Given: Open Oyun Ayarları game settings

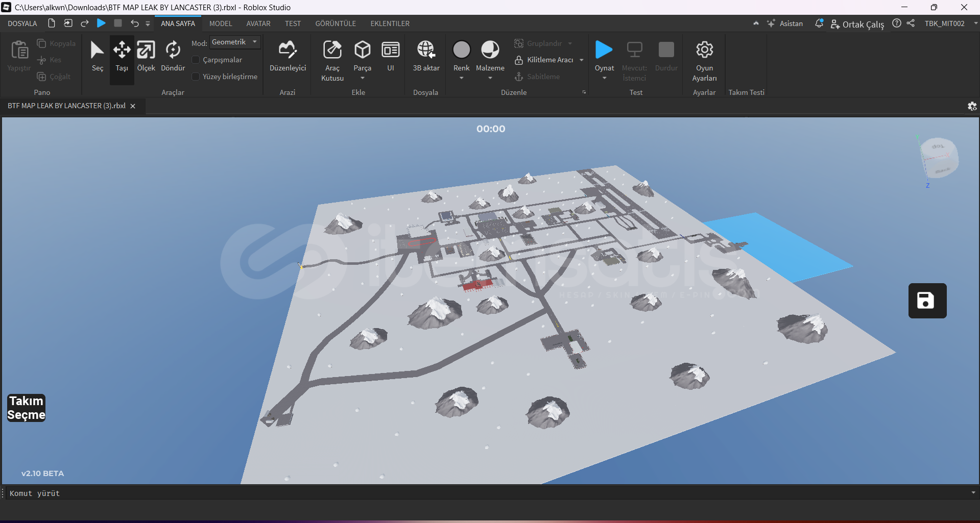Looking at the screenshot, I should pyautogui.click(x=704, y=60).
